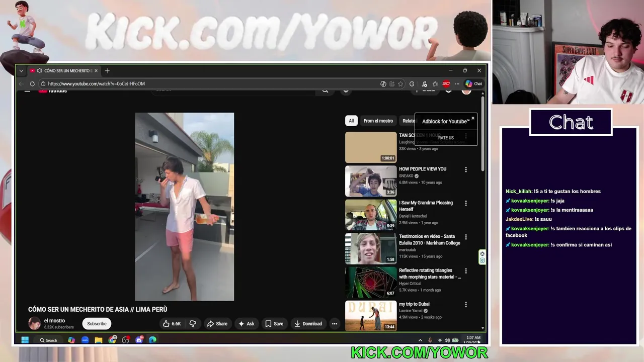Open the favorites list icon in toolbar

[x=435, y=84]
